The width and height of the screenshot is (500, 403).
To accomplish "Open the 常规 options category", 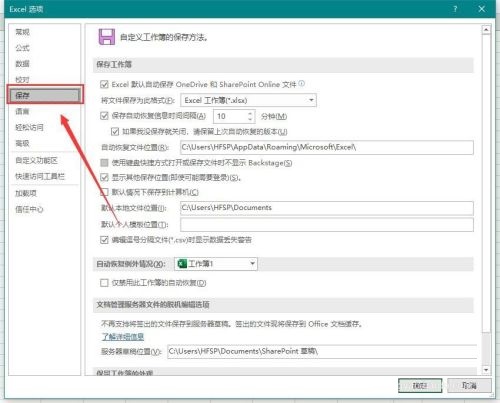I will pos(23,32).
